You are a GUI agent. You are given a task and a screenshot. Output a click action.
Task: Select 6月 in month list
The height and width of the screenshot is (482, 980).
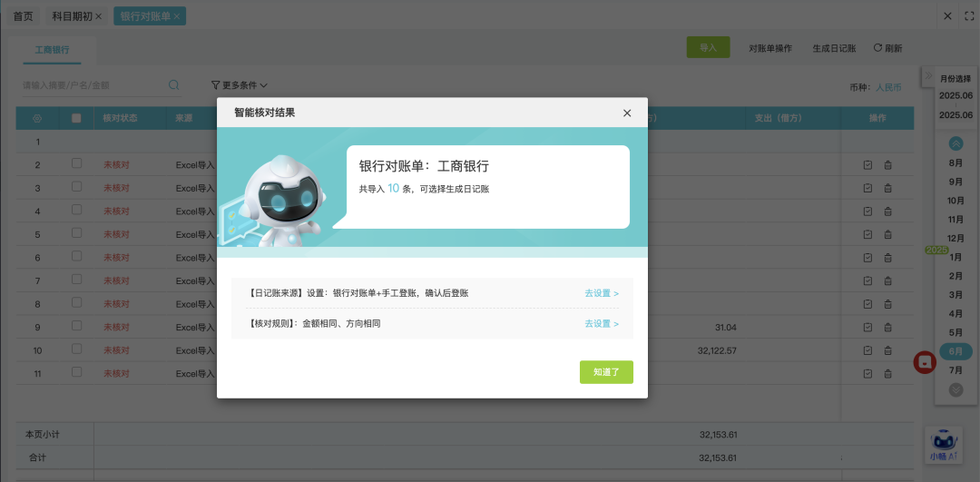(955, 351)
